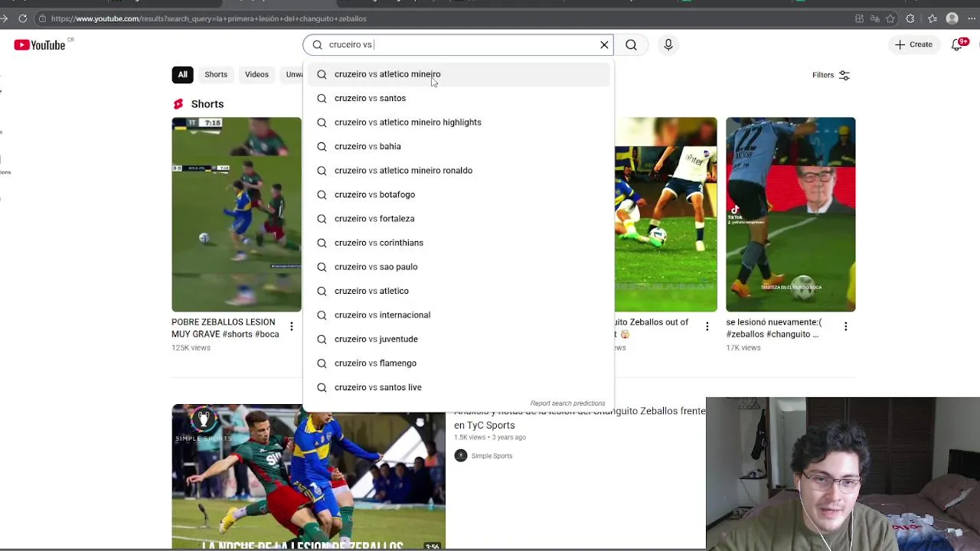The image size is (980, 551).
Task: Open the Simple Sports channel link
Action: point(492,456)
